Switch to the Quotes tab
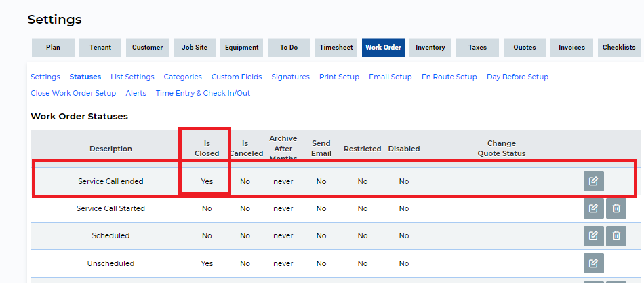 pos(525,48)
